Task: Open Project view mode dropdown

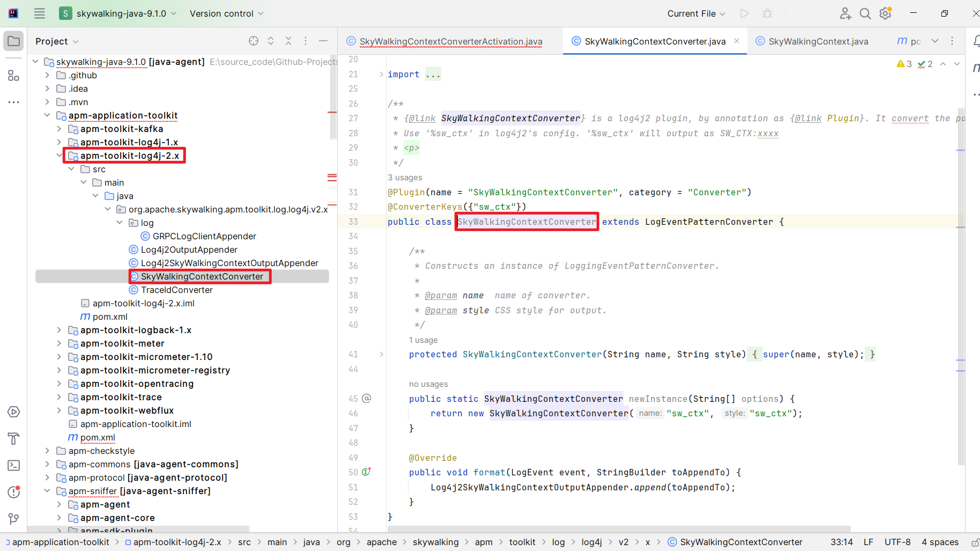Action: [57, 41]
